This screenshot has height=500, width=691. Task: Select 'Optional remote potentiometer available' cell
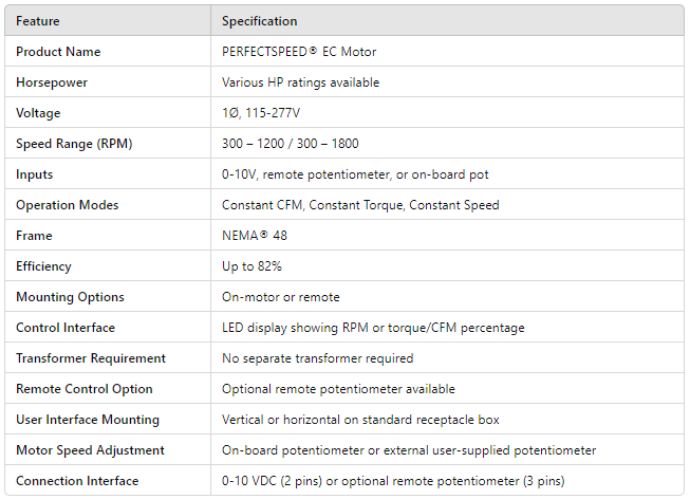pos(338,389)
